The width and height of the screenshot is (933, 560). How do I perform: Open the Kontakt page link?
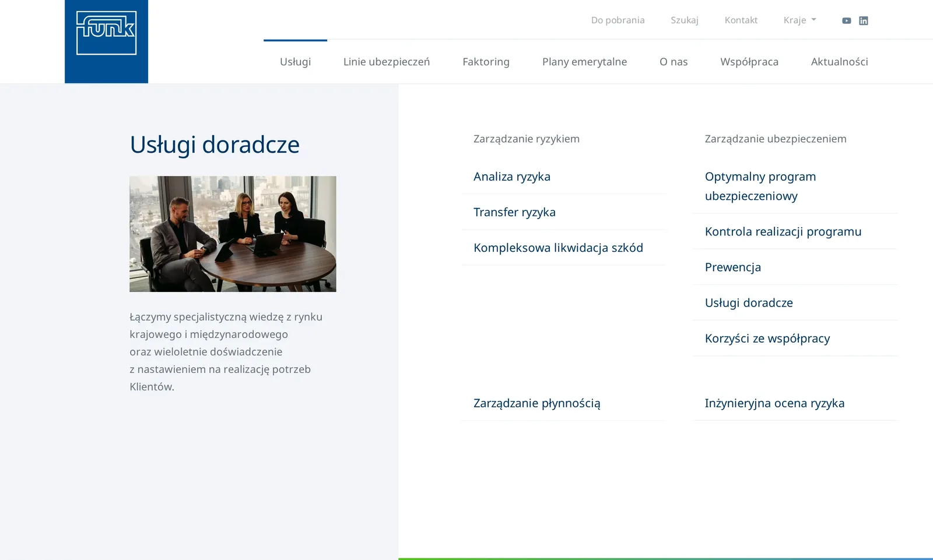[741, 20]
